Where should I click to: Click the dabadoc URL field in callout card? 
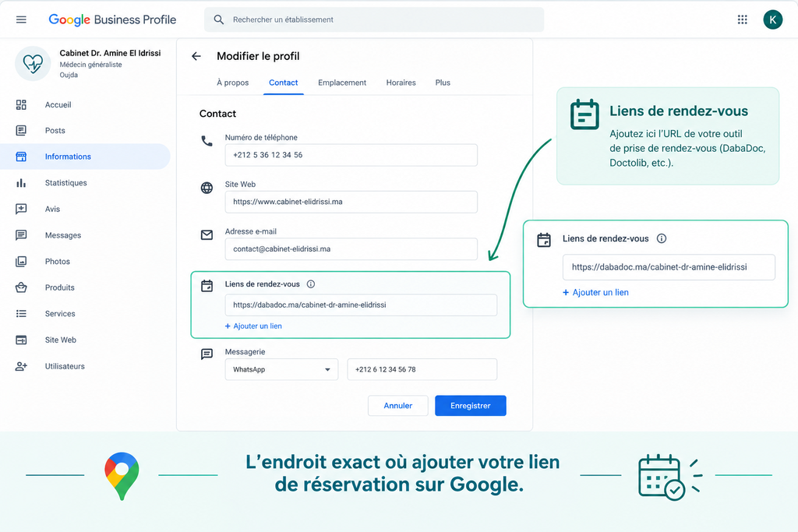click(x=669, y=267)
